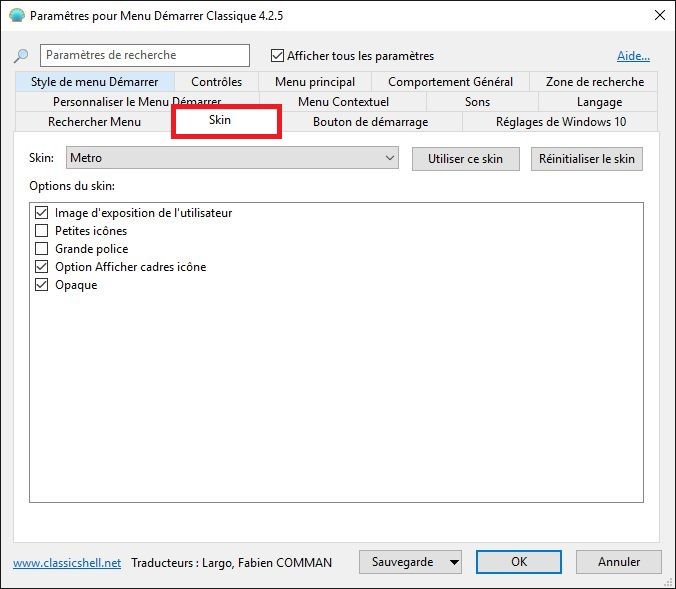676x589 pixels.
Task: Click the magnifying glass search icon
Action: pyautogui.click(x=21, y=56)
